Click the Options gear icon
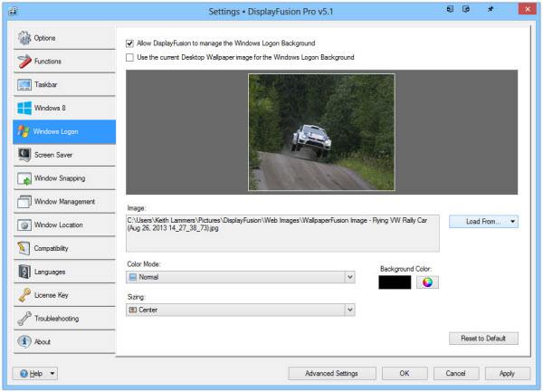The image size is (543, 392). [24, 38]
